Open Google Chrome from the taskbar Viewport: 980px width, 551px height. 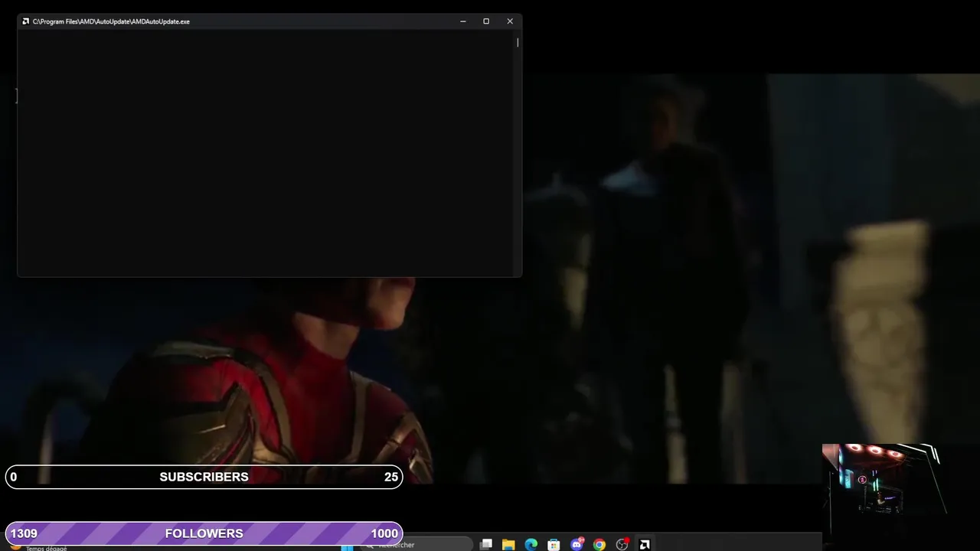point(599,545)
